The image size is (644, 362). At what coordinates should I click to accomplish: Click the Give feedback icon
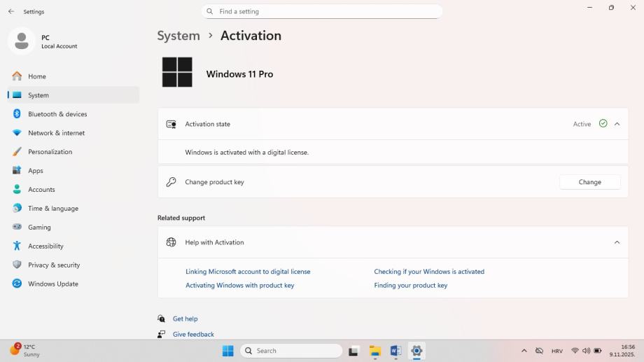pyautogui.click(x=162, y=334)
